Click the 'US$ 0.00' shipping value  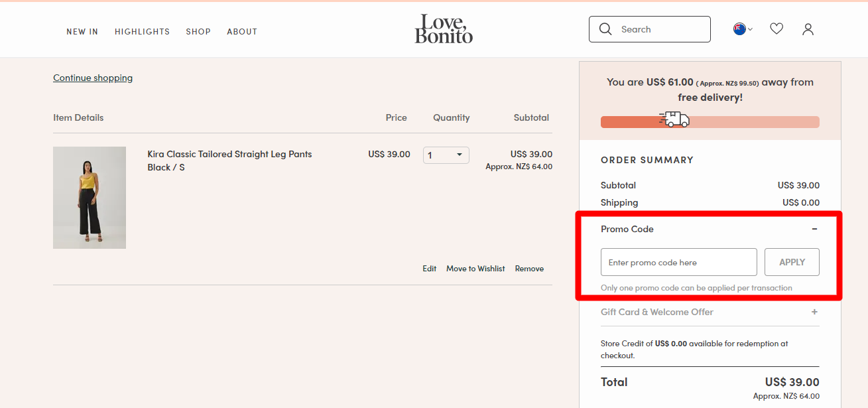pyautogui.click(x=801, y=202)
